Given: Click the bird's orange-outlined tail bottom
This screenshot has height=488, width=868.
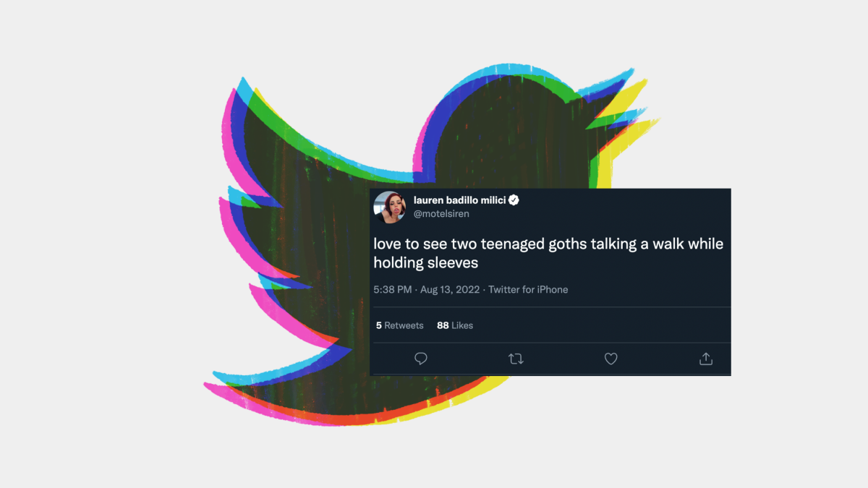Looking at the screenshot, I should pos(304,412).
